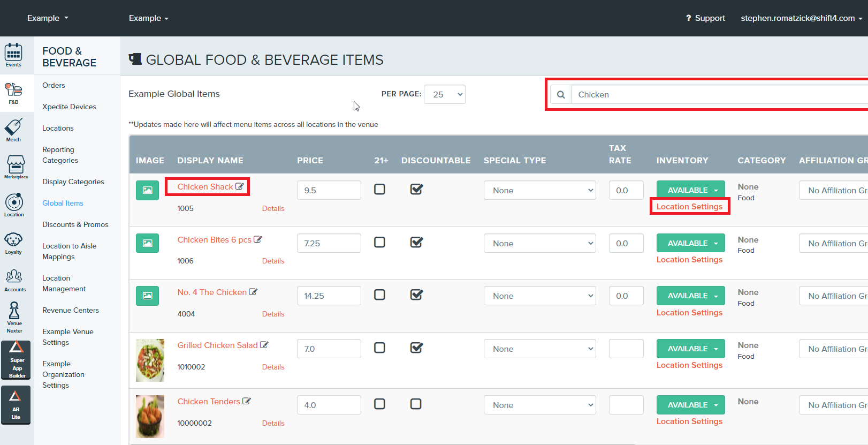The height and width of the screenshot is (445, 868).
Task: Edit No. 4 The Chicken name icon
Action: point(253,292)
